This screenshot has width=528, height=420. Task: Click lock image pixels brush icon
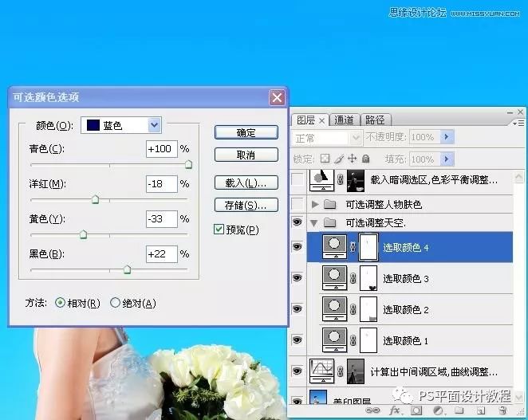tap(339, 159)
